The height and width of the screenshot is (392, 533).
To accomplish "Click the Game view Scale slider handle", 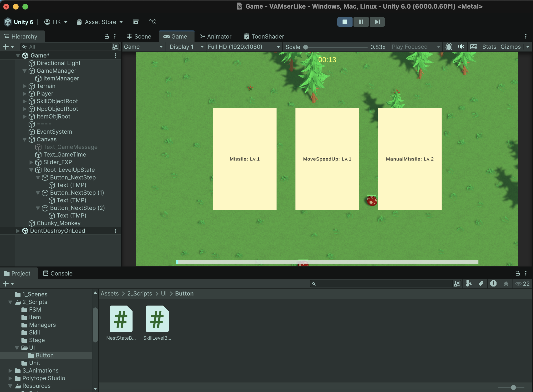I will 305,47.
